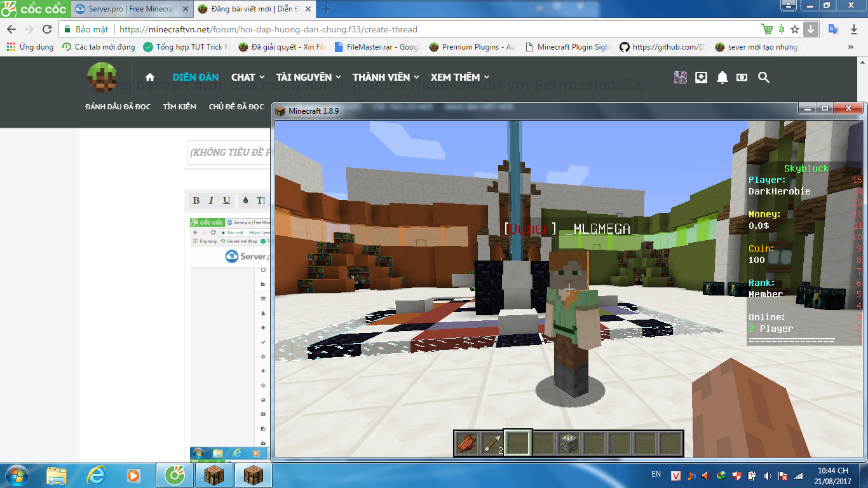This screenshot has width=868, height=488.
Task: Open the Windows Start menu
Action: pyautogui.click(x=16, y=475)
